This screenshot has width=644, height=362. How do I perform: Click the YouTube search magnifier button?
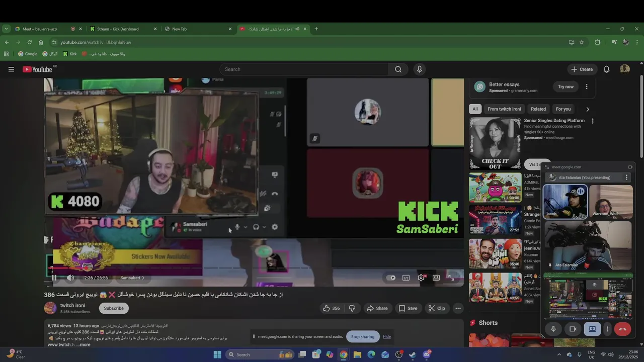(x=398, y=69)
